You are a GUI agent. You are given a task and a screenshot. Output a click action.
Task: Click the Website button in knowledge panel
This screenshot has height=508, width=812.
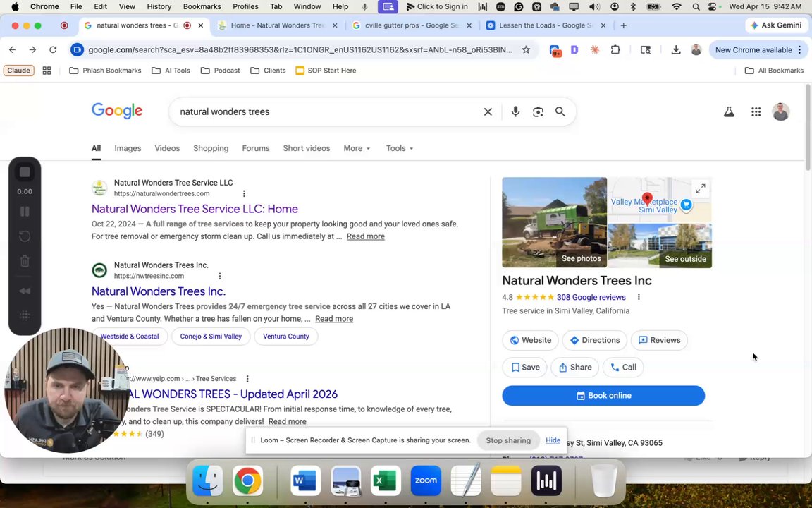pos(530,340)
